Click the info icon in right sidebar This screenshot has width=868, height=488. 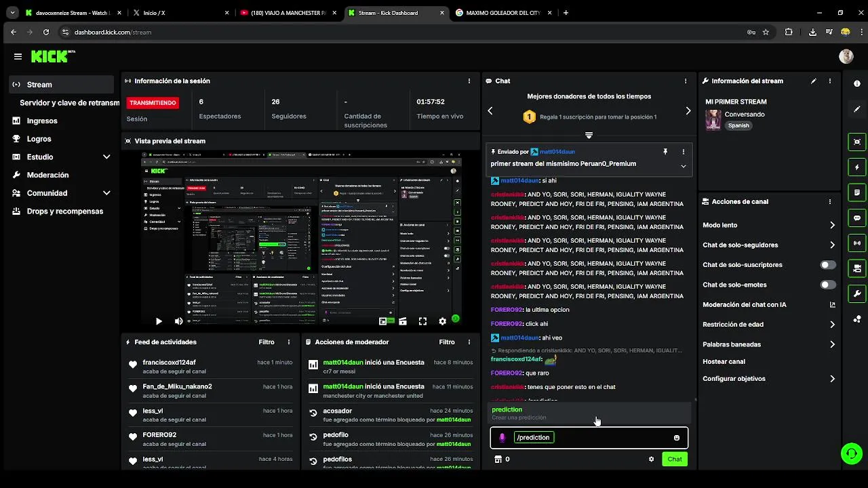pos(857,83)
